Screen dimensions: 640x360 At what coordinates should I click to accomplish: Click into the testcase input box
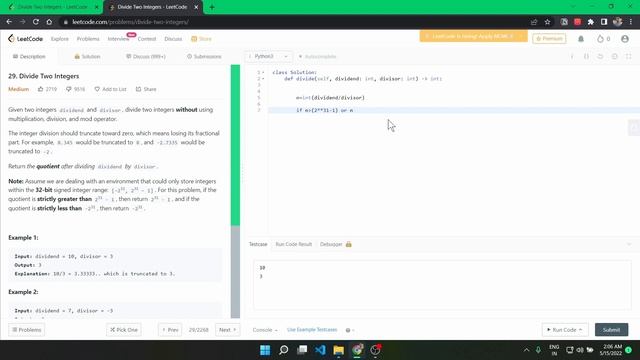pos(442,285)
